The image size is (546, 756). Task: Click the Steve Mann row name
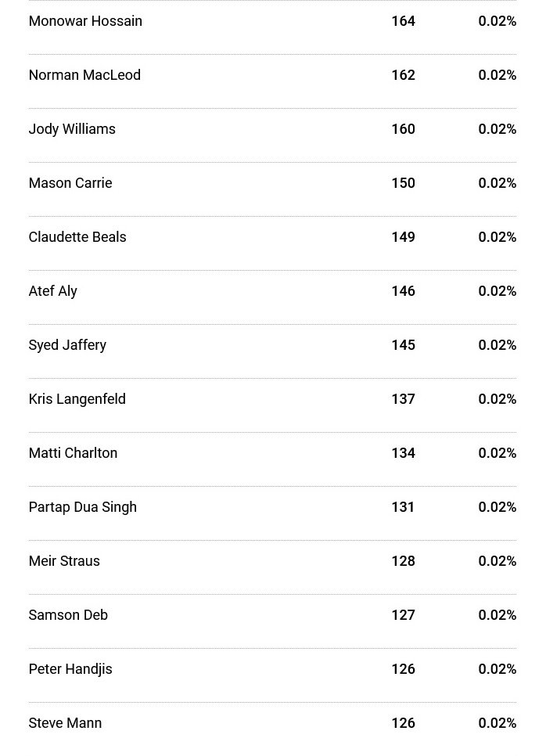(65, 723)
